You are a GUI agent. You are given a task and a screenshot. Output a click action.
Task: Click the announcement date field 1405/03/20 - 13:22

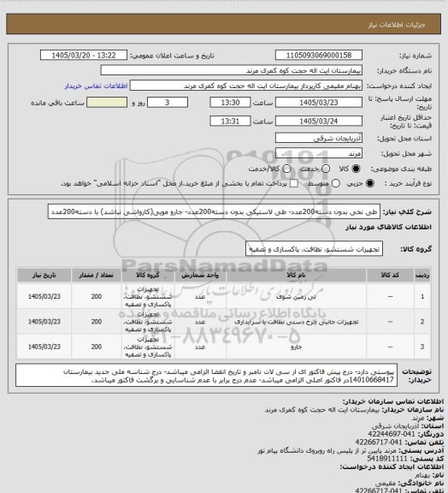coord(84,55)
